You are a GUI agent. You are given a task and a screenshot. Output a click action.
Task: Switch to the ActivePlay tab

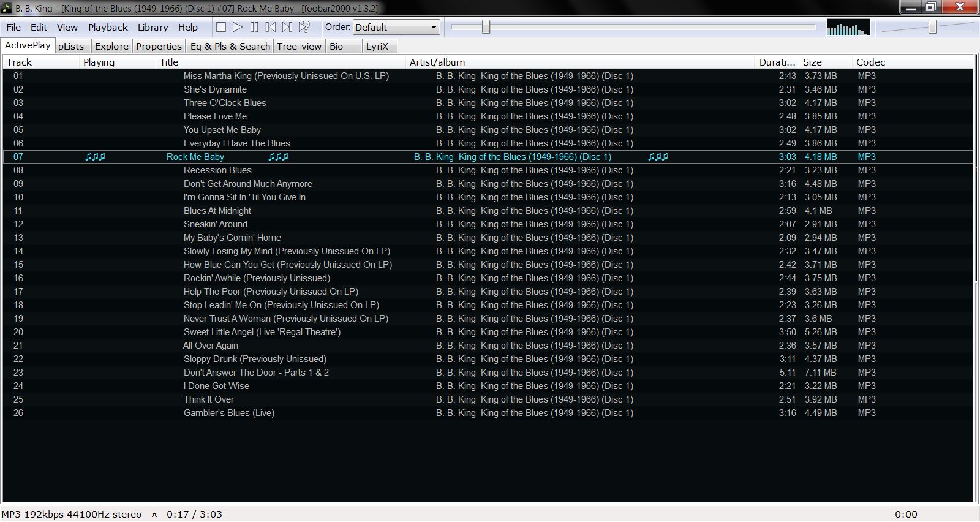[x=28, y=45]
